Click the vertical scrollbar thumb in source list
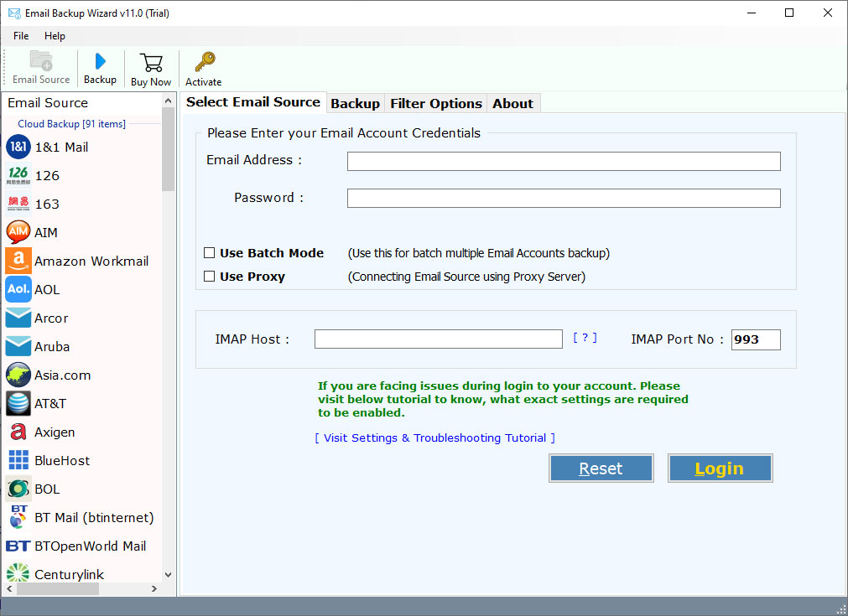The image size is (848, 616). point(169,149)
